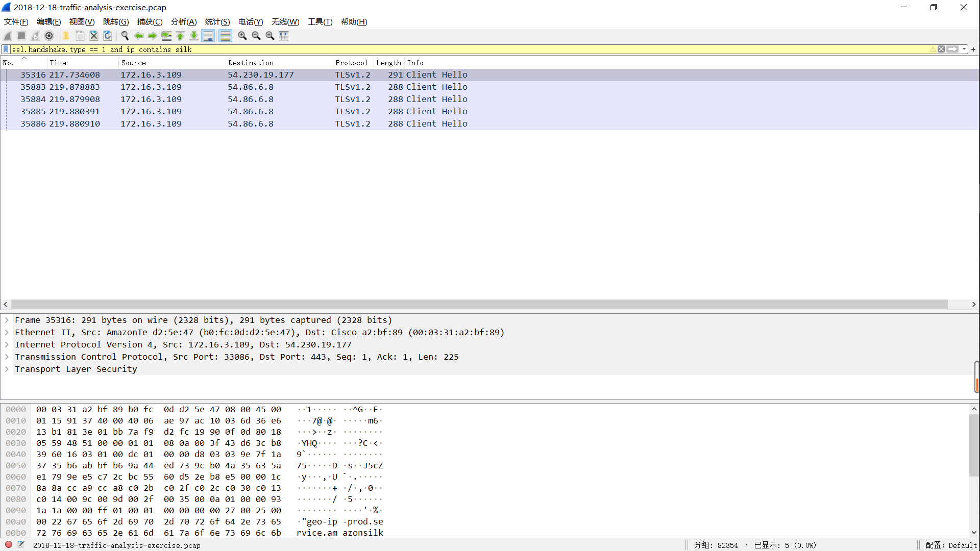Click the restart capture icon

tap(35, 36)
